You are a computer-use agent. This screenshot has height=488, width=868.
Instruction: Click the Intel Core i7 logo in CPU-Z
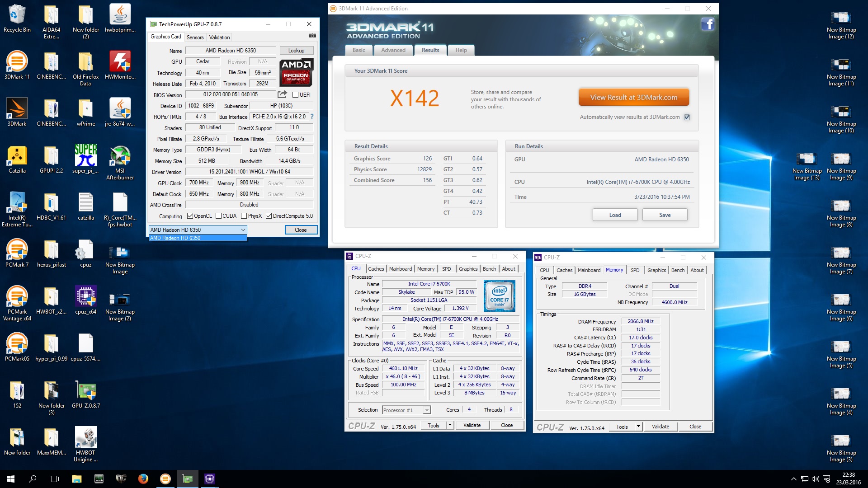[499, 296]
